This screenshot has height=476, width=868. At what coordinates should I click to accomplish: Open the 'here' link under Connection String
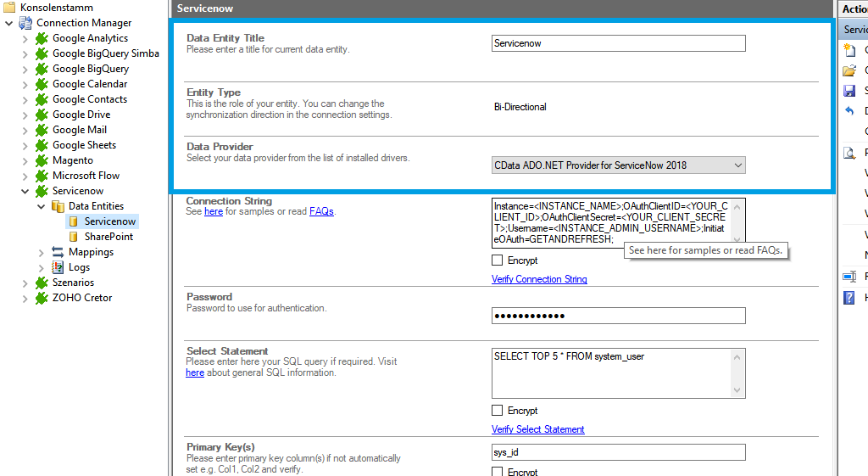[x=213, y=211]
